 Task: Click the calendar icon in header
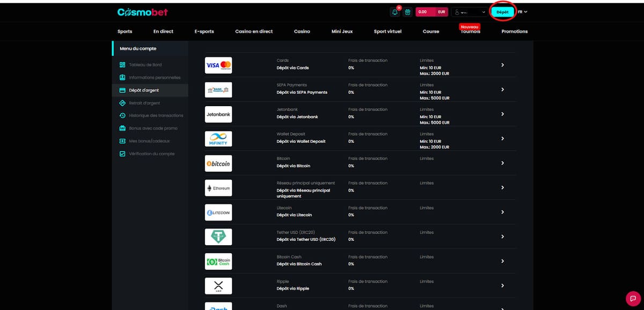tap(408, 12)
